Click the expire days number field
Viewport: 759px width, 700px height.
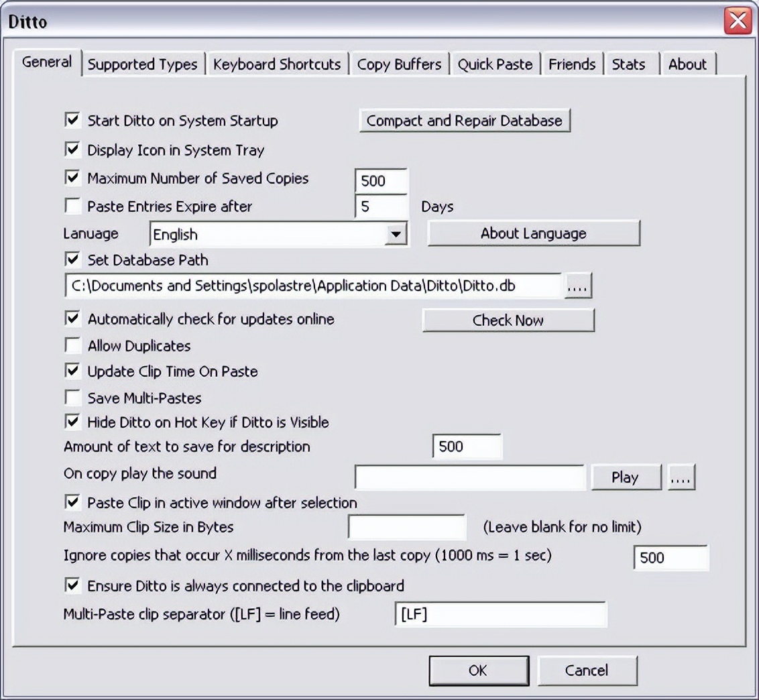click(382, 207)
